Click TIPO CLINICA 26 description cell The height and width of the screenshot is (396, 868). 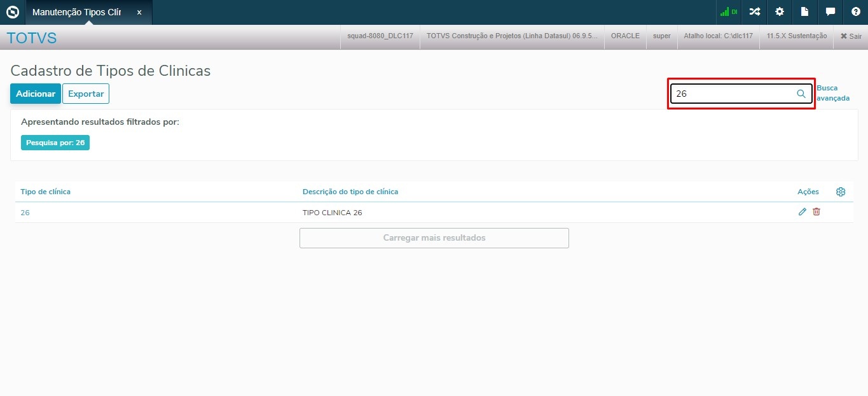(x=333, y=213)
